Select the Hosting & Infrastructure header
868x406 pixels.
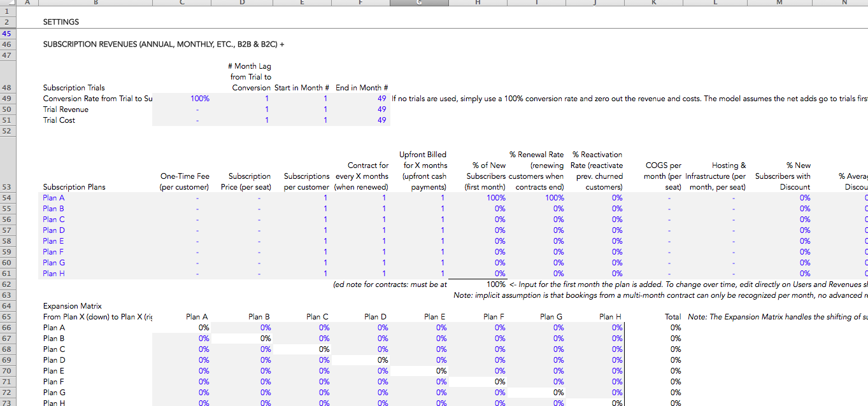(715, 176)
